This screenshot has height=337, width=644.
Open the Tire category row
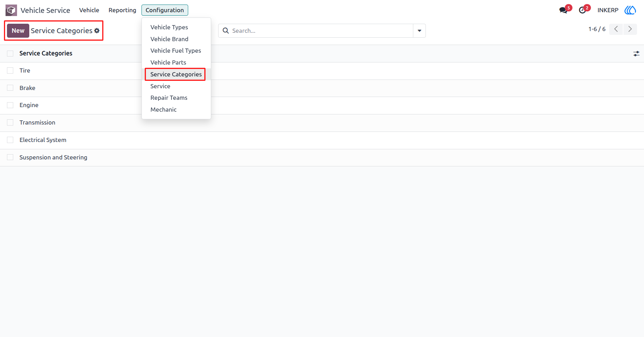(322, 71)
